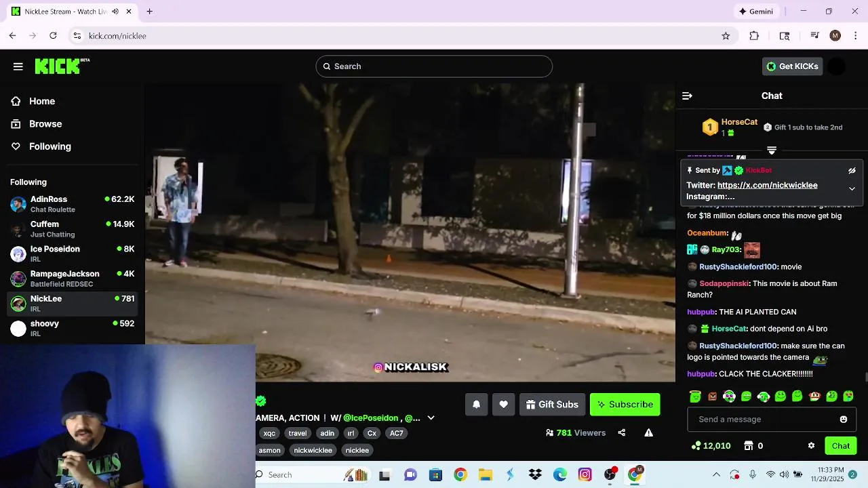Click Oceanbum username in chat
The height and width of the screenshot is (488, 868).
[707, 233]
